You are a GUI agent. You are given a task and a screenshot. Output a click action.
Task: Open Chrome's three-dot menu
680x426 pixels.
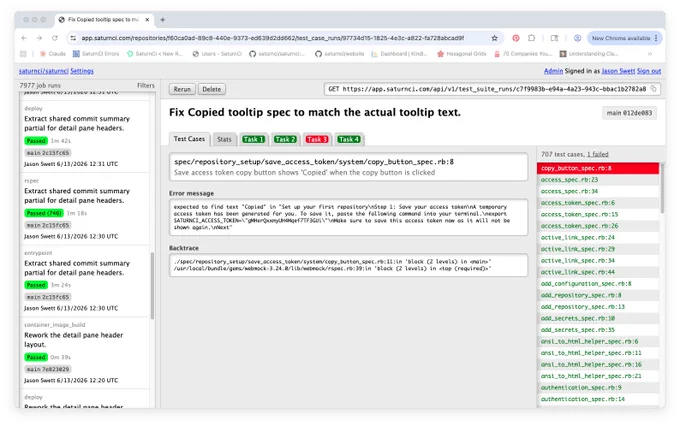coord(656,38)
